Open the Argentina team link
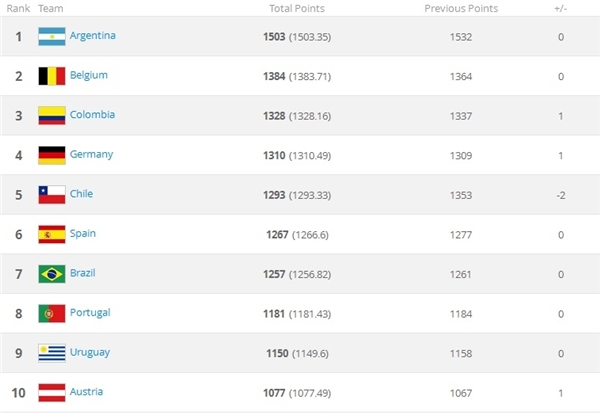600x418 pixels. tap(93, 36)
